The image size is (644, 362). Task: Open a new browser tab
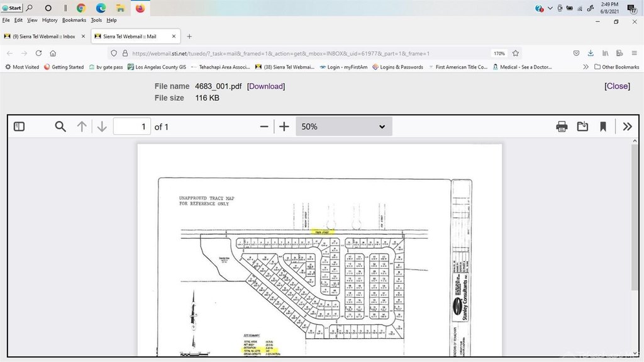[189, 37]
